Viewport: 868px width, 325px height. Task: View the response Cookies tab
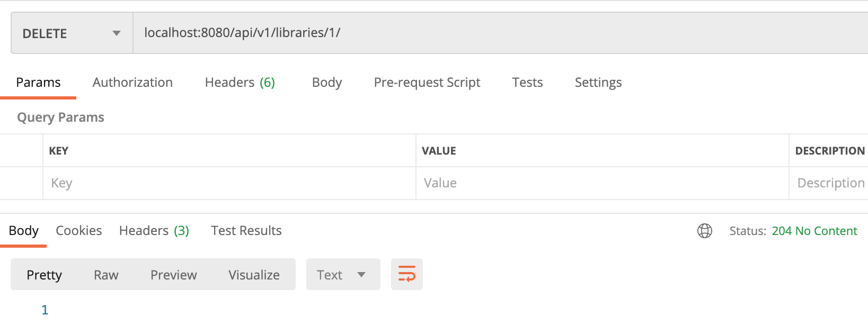tap(78, 231)
